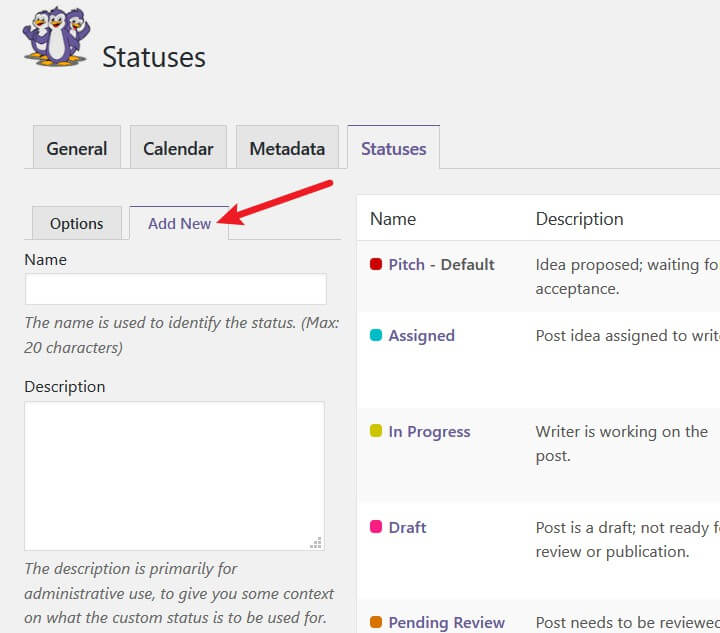Click the yellow In Progress color swatch

point(376,431)
